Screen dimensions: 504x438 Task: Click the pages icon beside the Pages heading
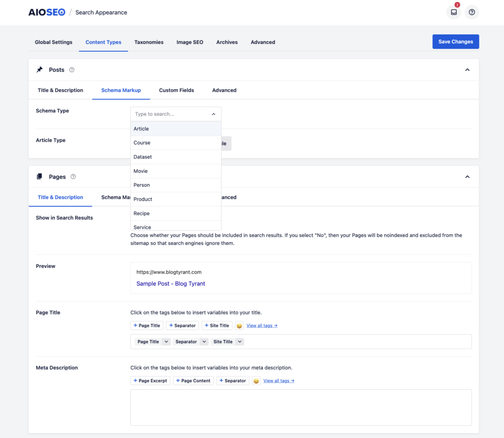pyautogui.click(x=39, y=176)
